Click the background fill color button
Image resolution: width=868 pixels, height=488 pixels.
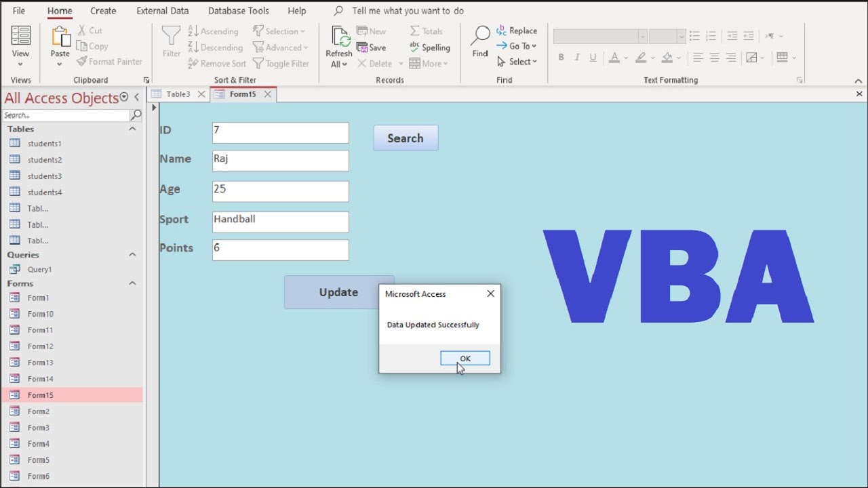[667, 58]
